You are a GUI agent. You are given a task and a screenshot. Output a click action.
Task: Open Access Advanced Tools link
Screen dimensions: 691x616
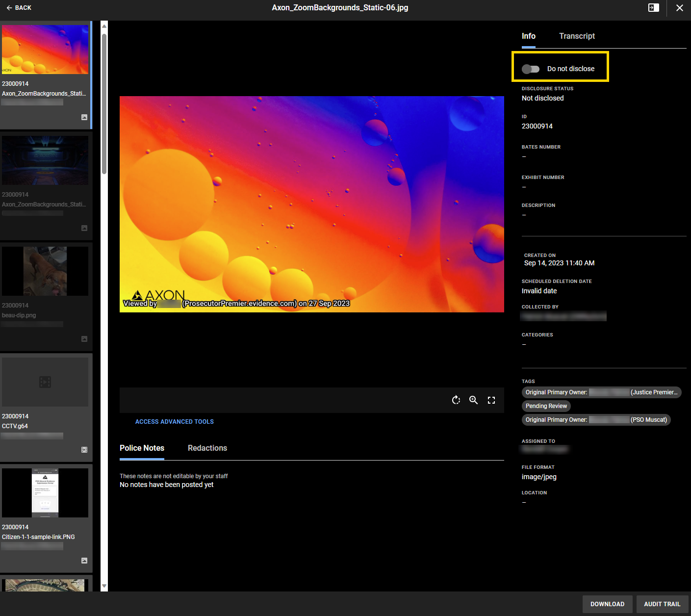coord(174,422)
